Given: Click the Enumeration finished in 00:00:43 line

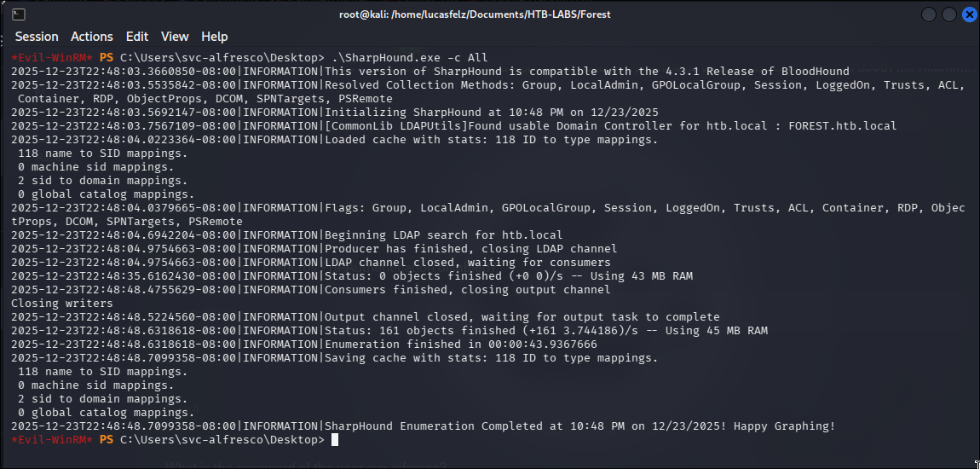Looking at the screenshot, I should pos(304,344).
